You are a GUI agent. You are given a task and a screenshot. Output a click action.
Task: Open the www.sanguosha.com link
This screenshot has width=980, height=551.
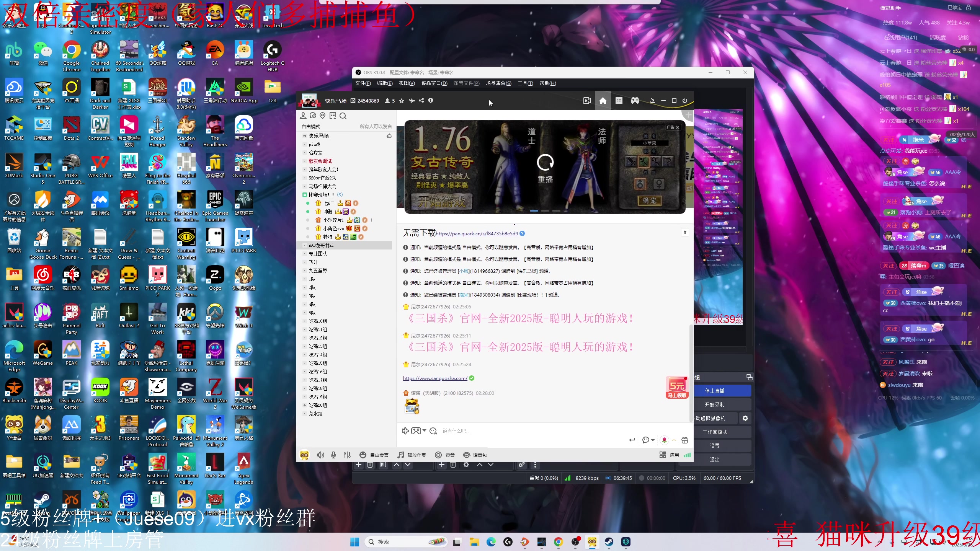point(435,378)
